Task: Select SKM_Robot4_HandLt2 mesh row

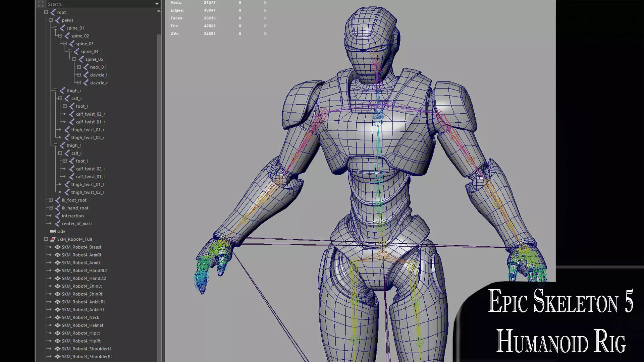Action: [x=84, y=278]
